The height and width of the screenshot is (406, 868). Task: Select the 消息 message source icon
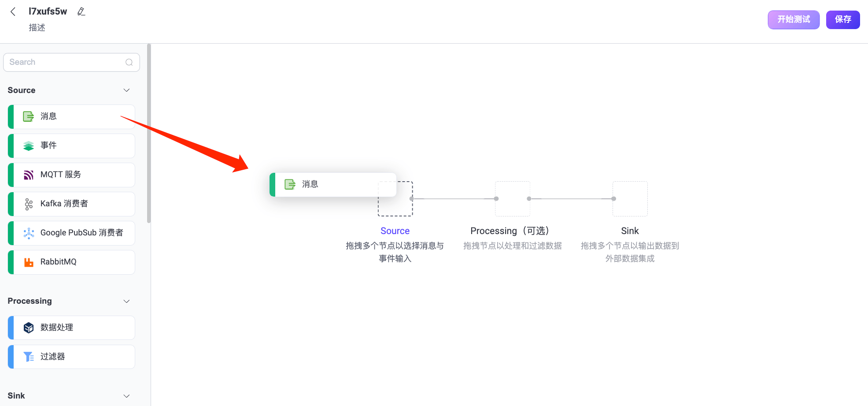click(29, 116)
